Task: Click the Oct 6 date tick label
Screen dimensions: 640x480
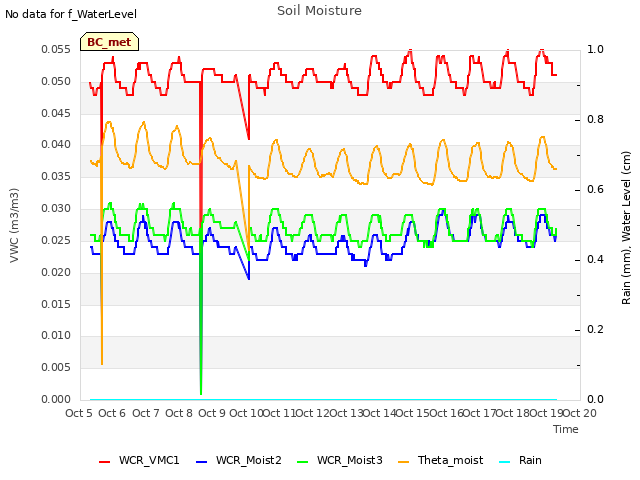Action: tap(112, 413)
